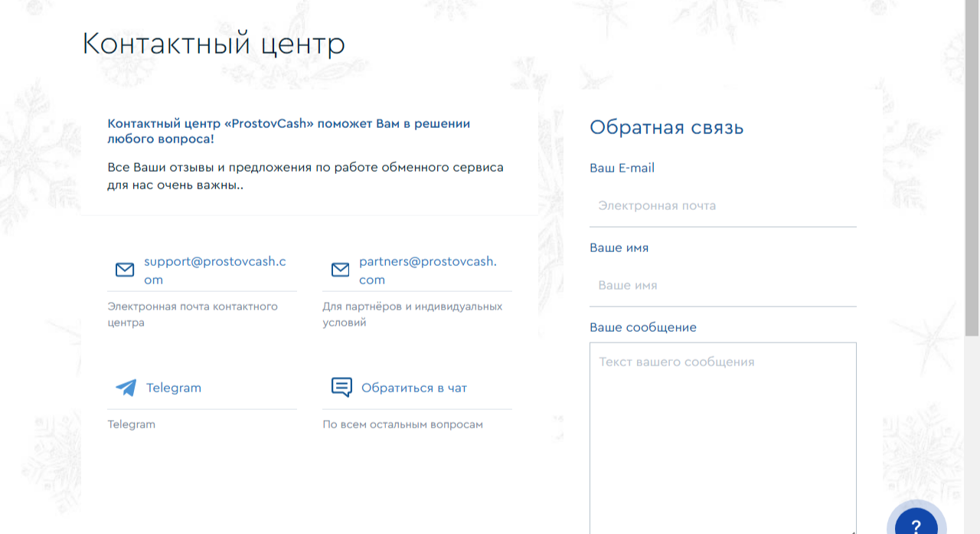Click the 'Ваше сообщение' field label
This screenshot has width=980, height=534.
point(643,328)
